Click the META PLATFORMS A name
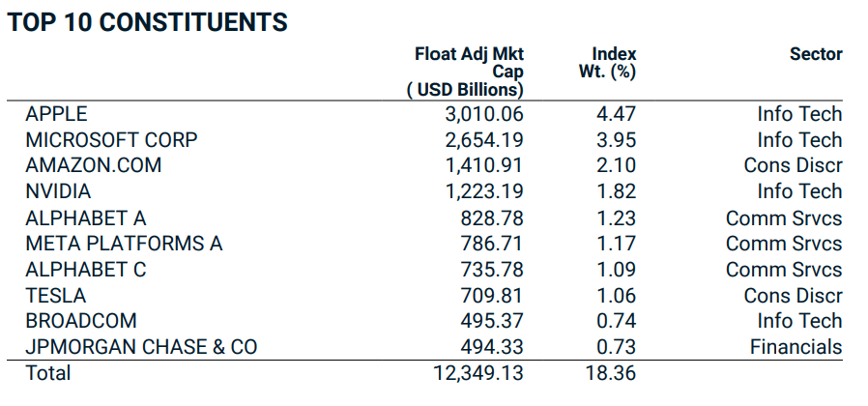Viewport: 868px width, 406px height. pos(124,244)
